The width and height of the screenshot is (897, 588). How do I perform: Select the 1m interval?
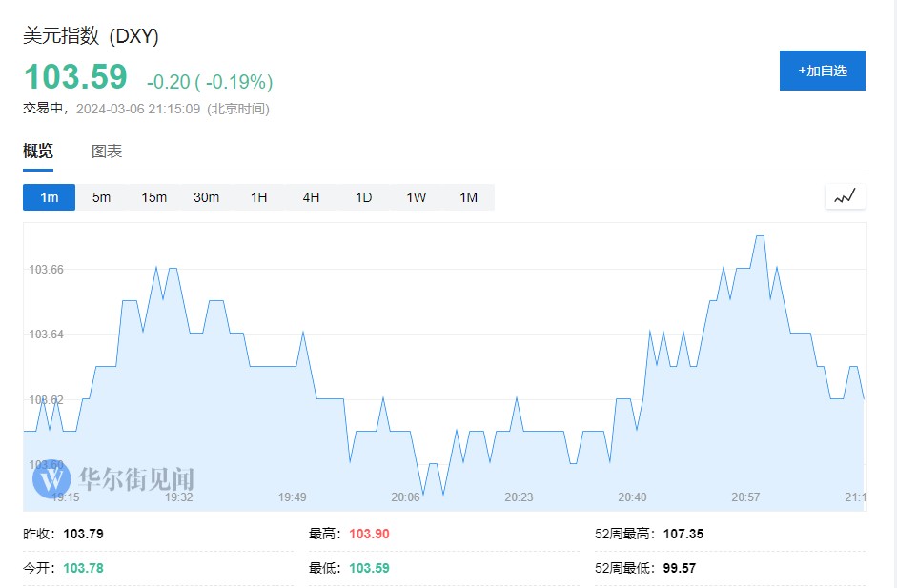50,197
